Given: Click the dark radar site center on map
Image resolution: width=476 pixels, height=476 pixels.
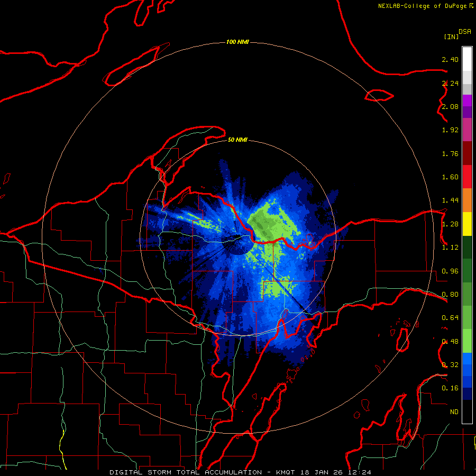Looking at the screenshot, I should [x=237, y=239].
